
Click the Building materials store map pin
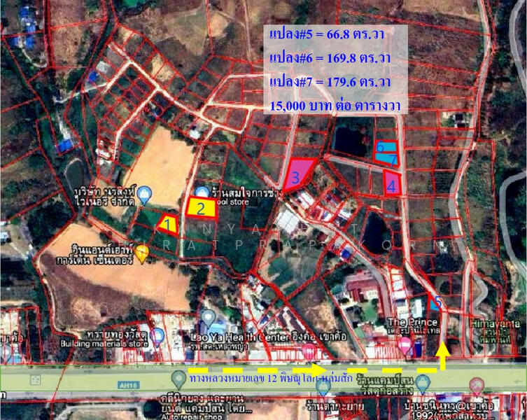click(x=157, y=336)
